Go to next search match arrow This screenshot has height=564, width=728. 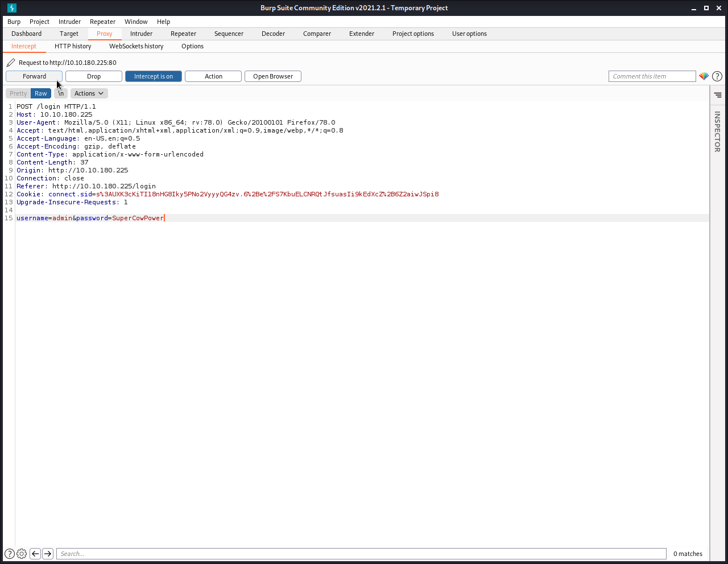[x=48, y=554]
